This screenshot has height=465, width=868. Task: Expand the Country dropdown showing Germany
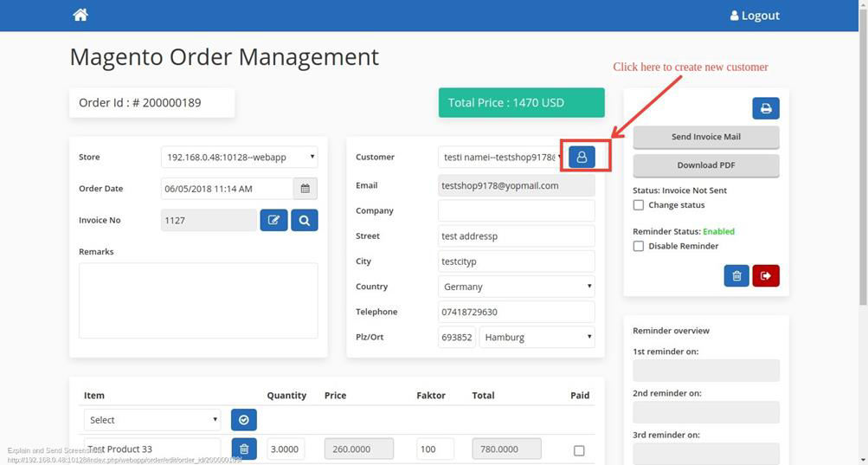tap(516, 287)
